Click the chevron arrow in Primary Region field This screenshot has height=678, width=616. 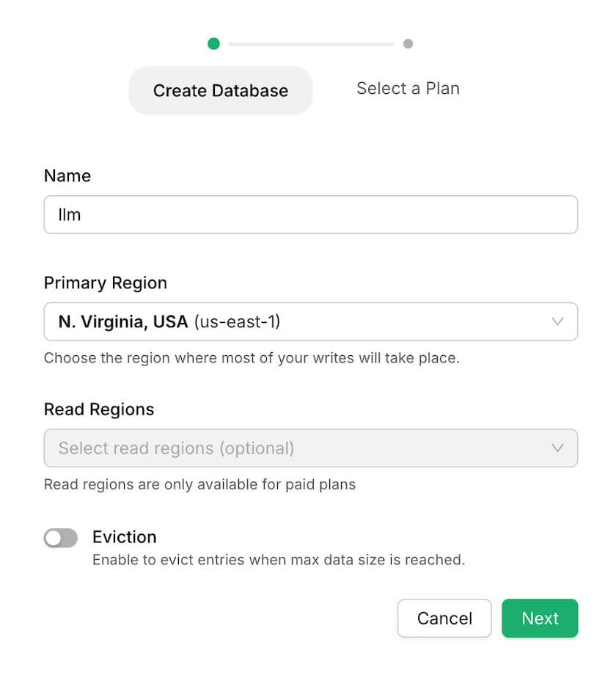pyautogui.click(x=557, y=321)
